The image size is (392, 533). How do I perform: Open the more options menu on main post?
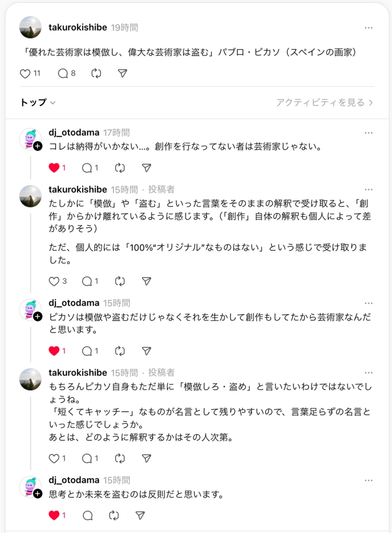tap(369, 28)
